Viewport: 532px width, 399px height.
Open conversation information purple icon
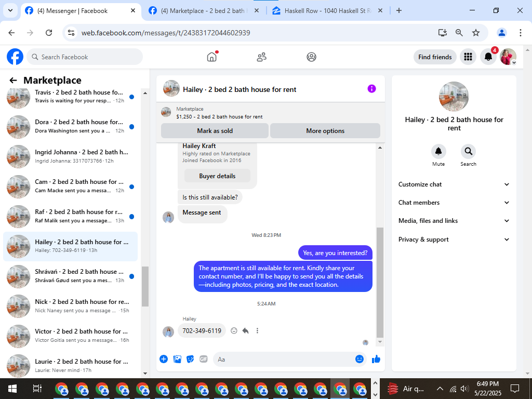(x=371, y=89)
